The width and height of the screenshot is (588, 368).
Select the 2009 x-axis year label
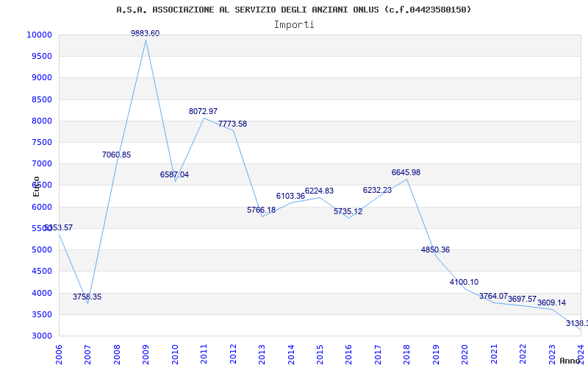(x=146, y=354)
